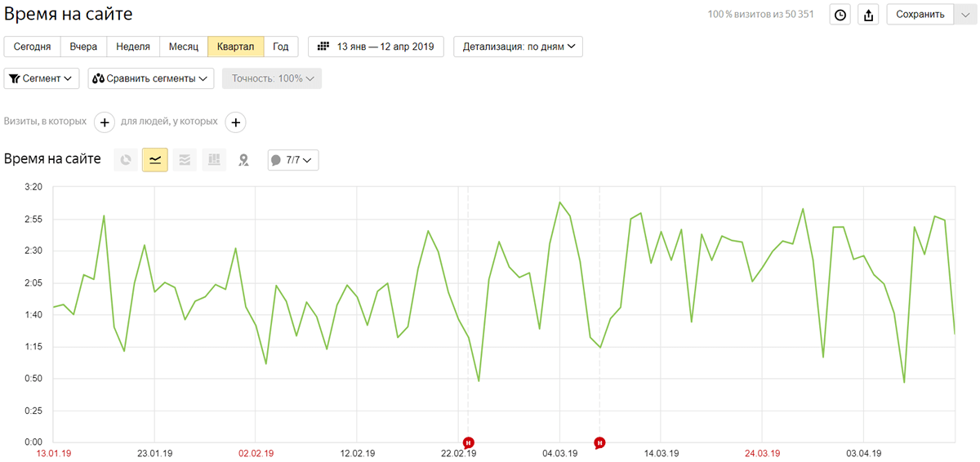Select the line chart view icon

point(155,160)
